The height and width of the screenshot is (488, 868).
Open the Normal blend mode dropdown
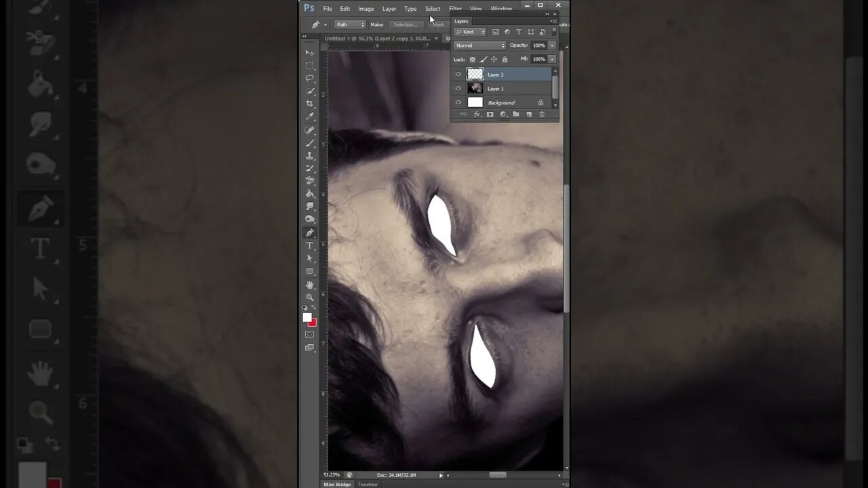pos(480,45)
